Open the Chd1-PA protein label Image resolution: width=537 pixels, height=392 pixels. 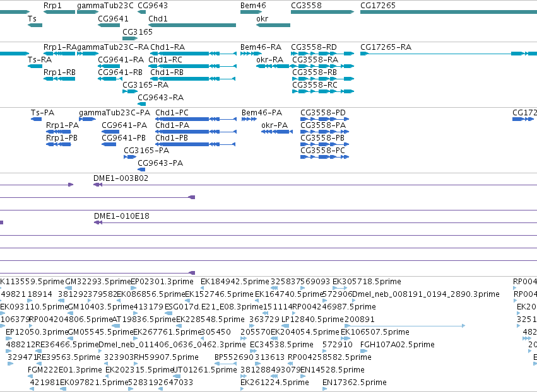[x=172, y=125]
